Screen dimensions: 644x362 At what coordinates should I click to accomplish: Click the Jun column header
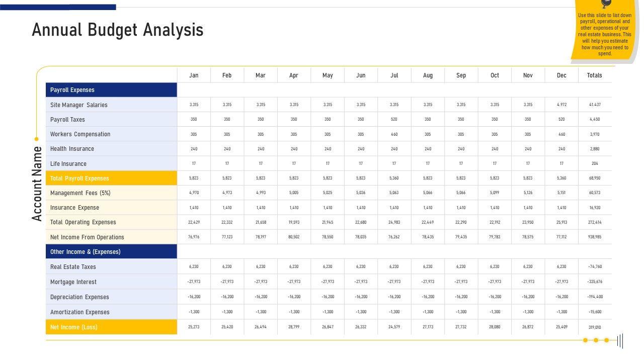click(361, 75)
